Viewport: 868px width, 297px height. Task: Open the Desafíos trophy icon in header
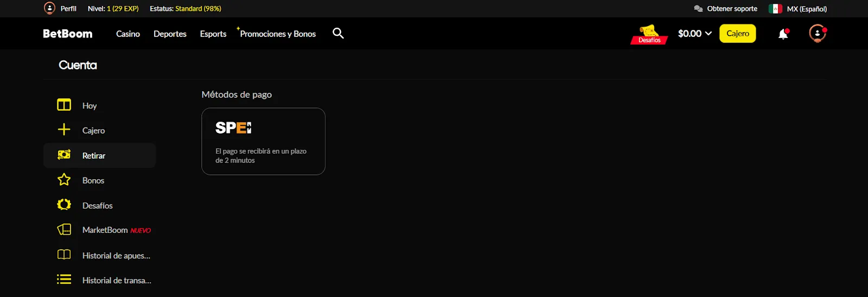[649, 34]
